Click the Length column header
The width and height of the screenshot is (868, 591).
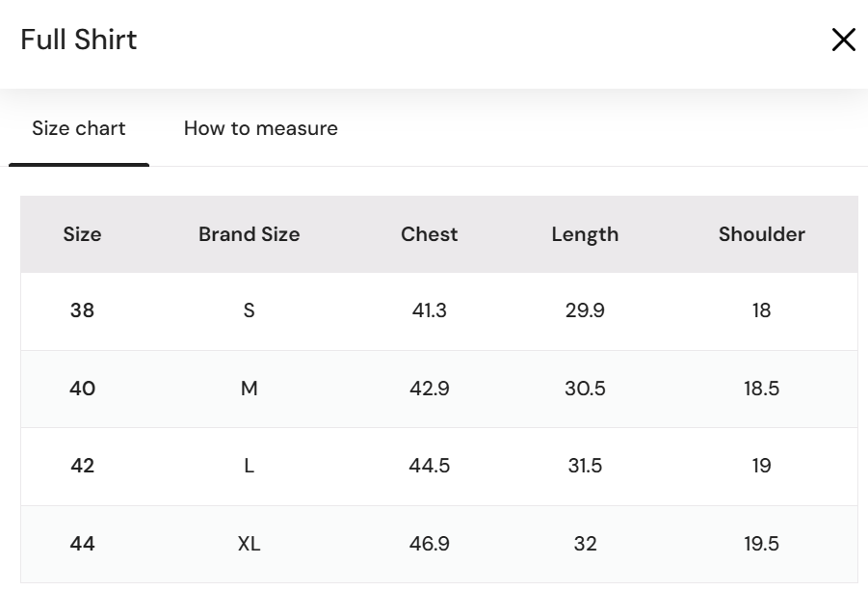585,234
